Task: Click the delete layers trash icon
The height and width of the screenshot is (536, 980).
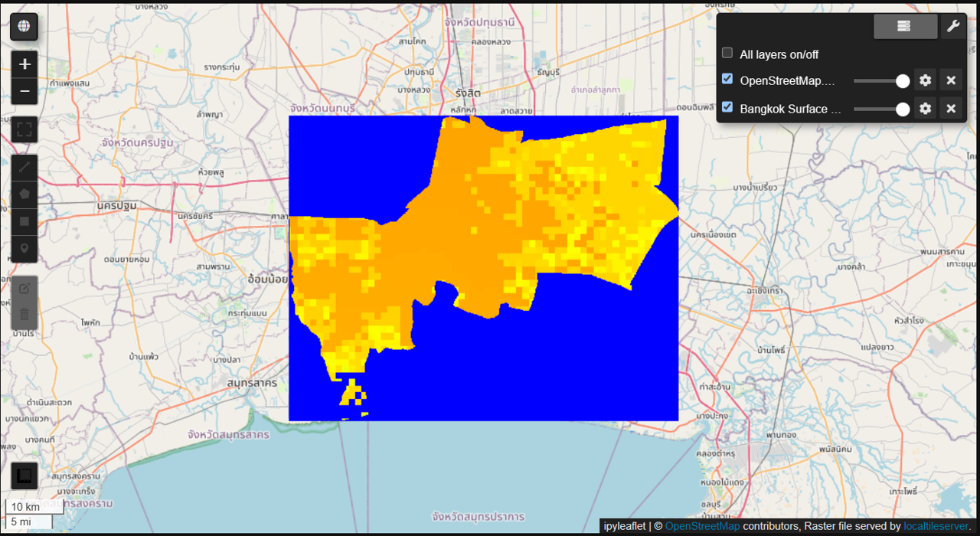Action: (24, 315)
